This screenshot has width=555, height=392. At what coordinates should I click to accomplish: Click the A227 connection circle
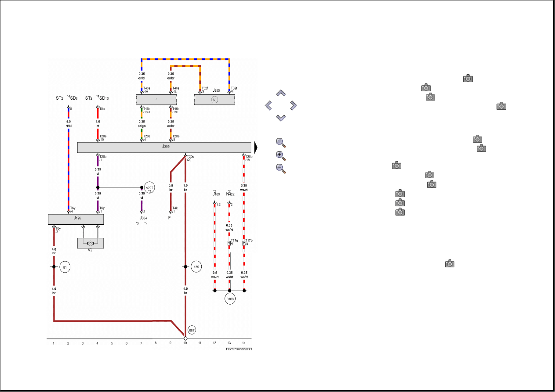[150, 187]
